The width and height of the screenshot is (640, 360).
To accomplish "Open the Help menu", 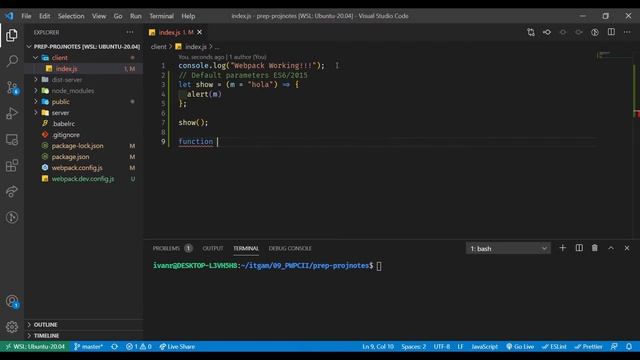I will (188, 16).
